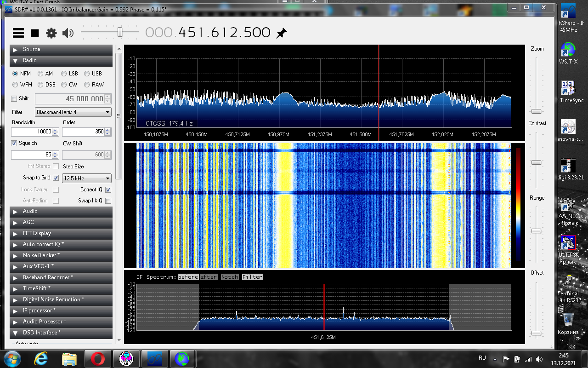Open the 12.5 kHz step size dropdown
The height and width of the screenshot is (368, 588).
pos(87,178)
